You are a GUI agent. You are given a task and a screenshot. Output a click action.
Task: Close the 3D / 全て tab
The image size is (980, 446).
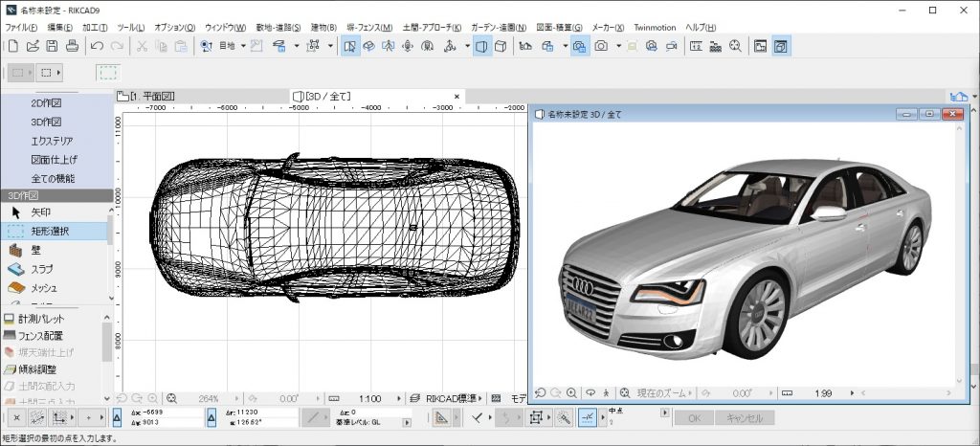click(x=457, y=97)
